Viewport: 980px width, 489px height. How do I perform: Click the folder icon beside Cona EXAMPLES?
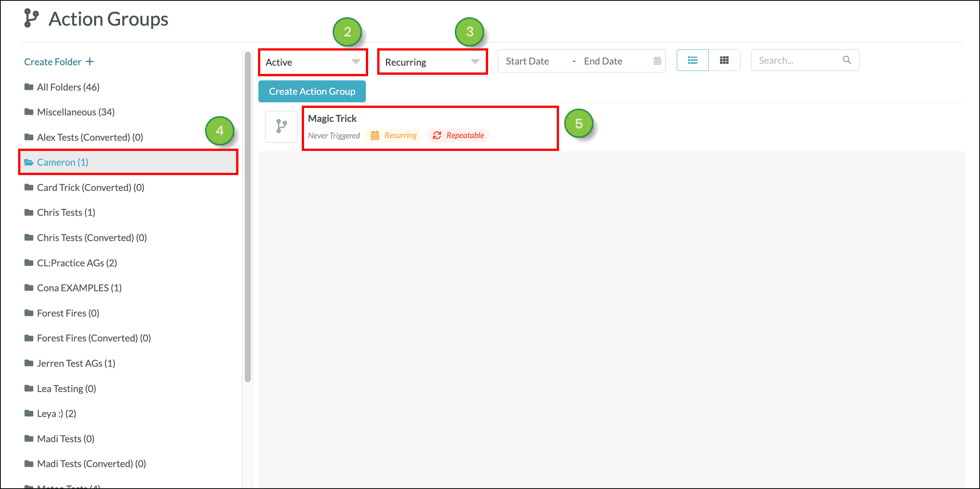point(29,287)
